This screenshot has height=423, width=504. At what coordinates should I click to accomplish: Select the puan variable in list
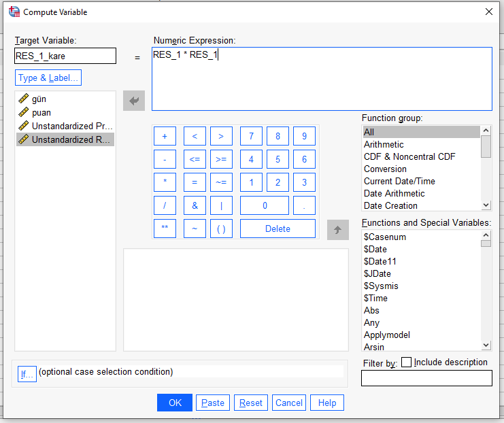41,112
